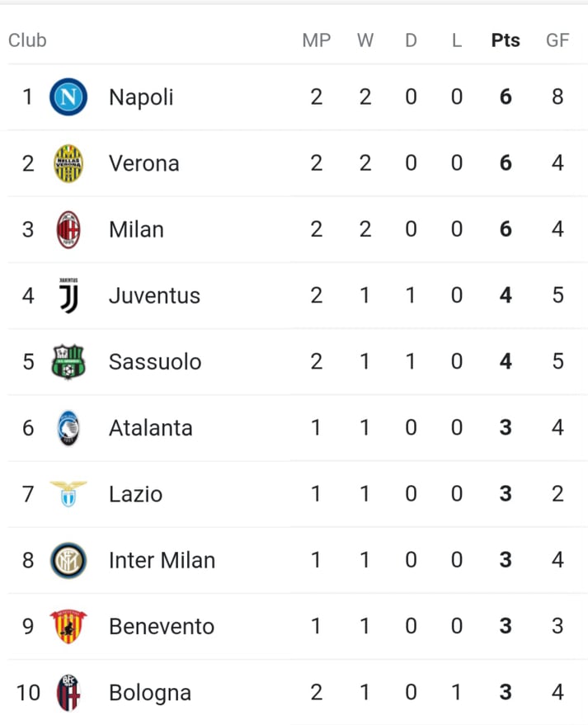Viewport: 588px width, 725px height.
Task: Click the Juventus logo
Action: [x=69, y=295]
